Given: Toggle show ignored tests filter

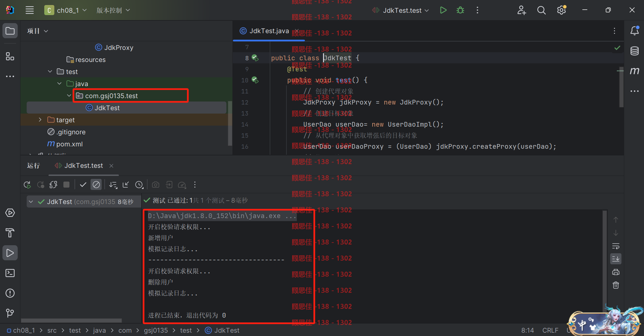Looking at the screenshot, I should [x=96, y=185].
